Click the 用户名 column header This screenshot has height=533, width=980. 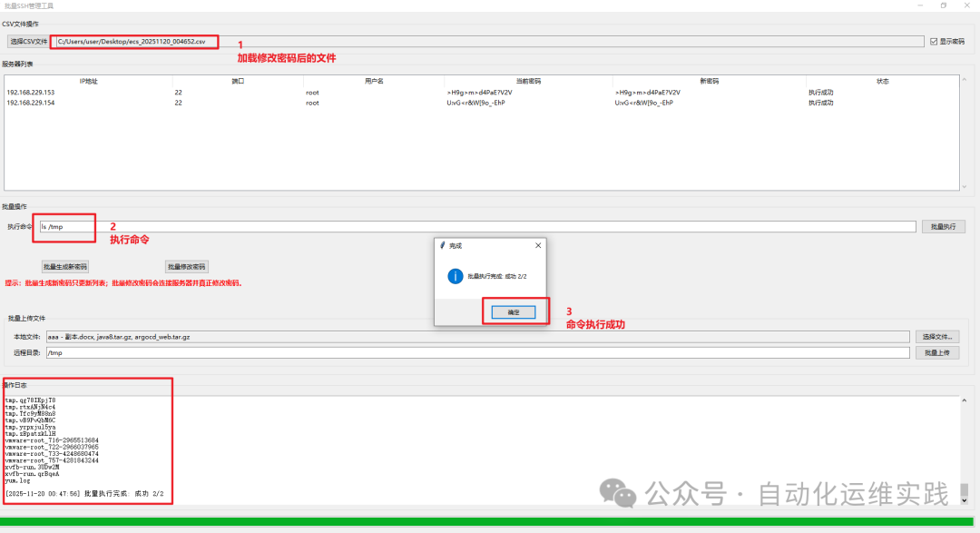374,82
